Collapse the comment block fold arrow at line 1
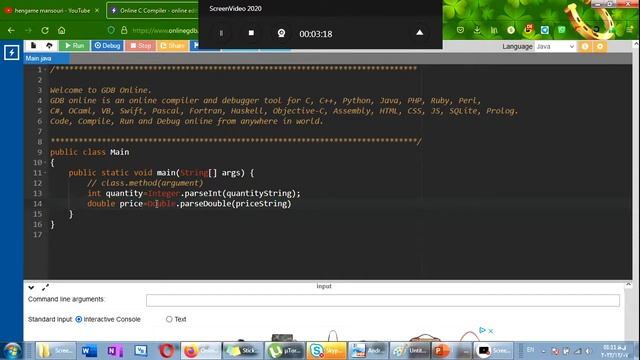The image size is (640, 360). 45,70
